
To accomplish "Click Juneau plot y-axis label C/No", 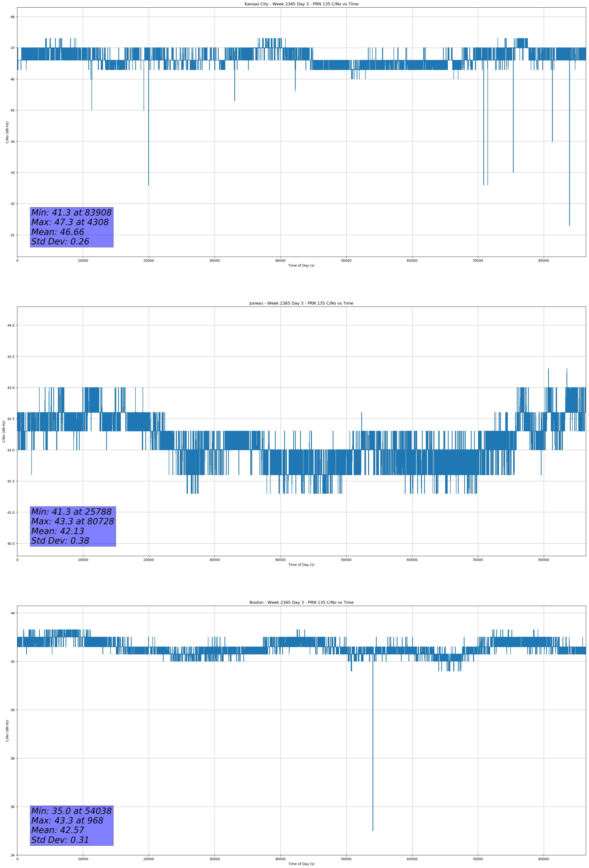I will [x=4, y=431].
